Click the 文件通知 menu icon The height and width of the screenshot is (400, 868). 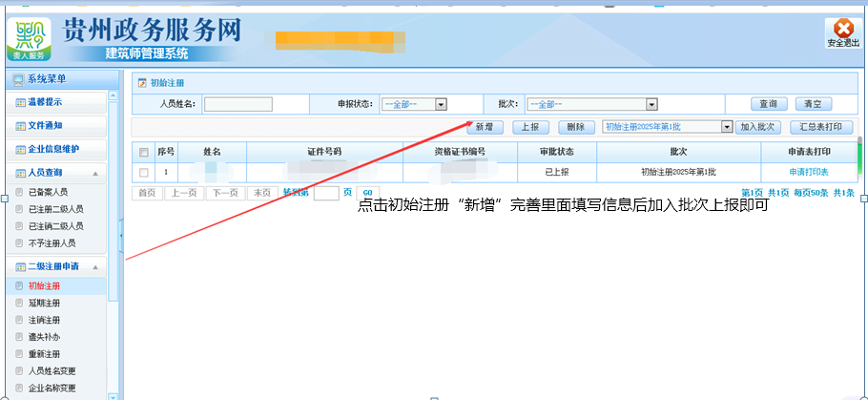coord(21,126)
